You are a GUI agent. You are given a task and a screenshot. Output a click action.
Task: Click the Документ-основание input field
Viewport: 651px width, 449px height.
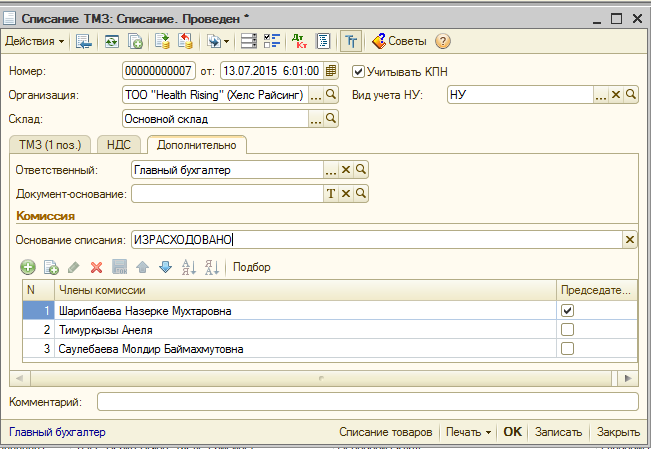[228, 194]
